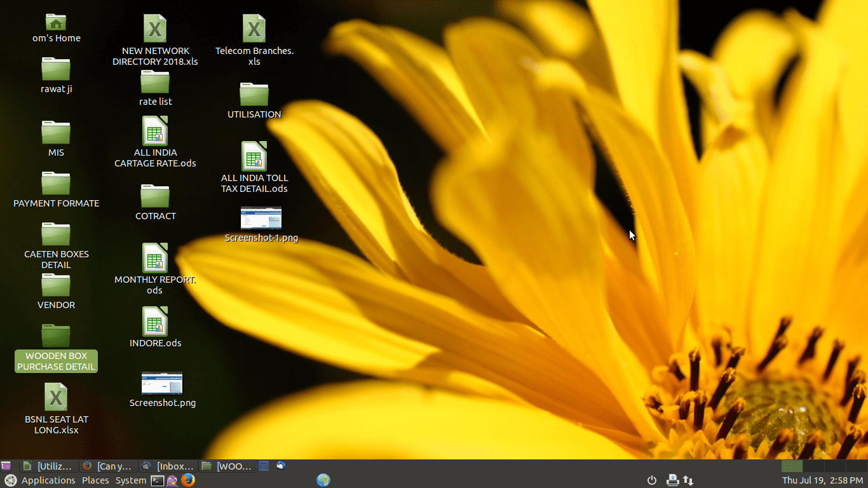Switch to the Inbox window in the taskbar
This screenshot has width=868, height=488.
tap(169, 466)
